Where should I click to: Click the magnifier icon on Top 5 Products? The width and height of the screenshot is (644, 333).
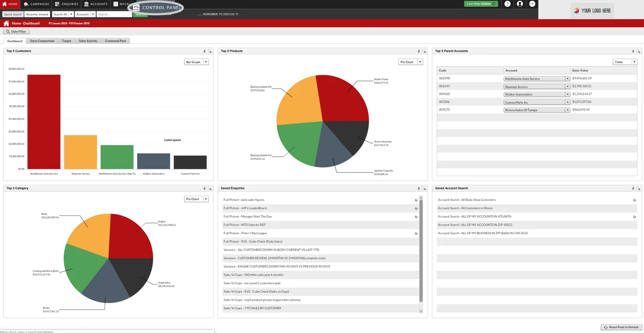(424, 51)
